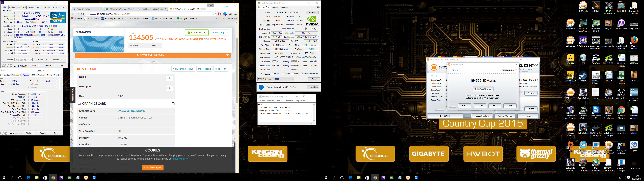This screenshot has height=181, width=644.
Task: Open Chrome hamburger menu
Action: [x=235, y=14]
